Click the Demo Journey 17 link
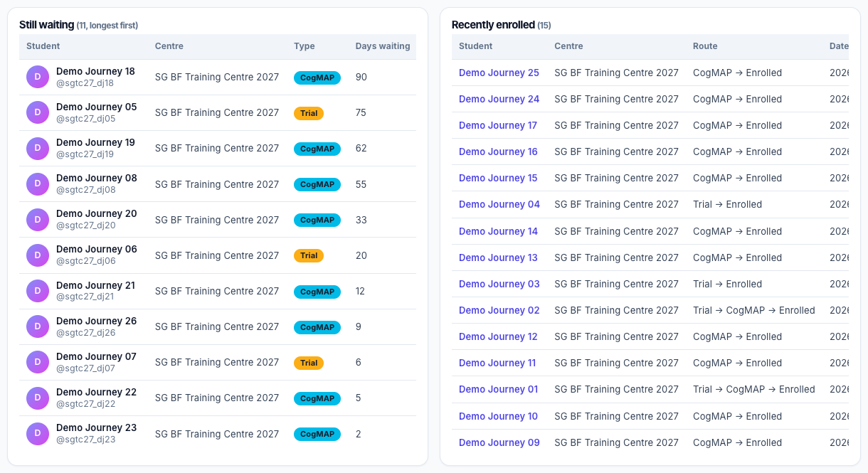This screenshot has width=868, height=473. [x=498, y=125]
